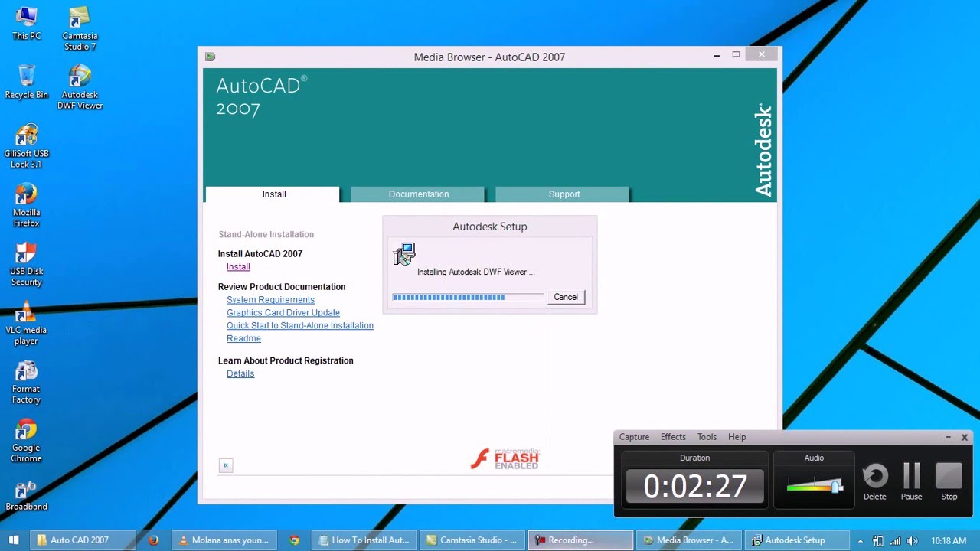Switch to Media Browser taskbar item

688,540
